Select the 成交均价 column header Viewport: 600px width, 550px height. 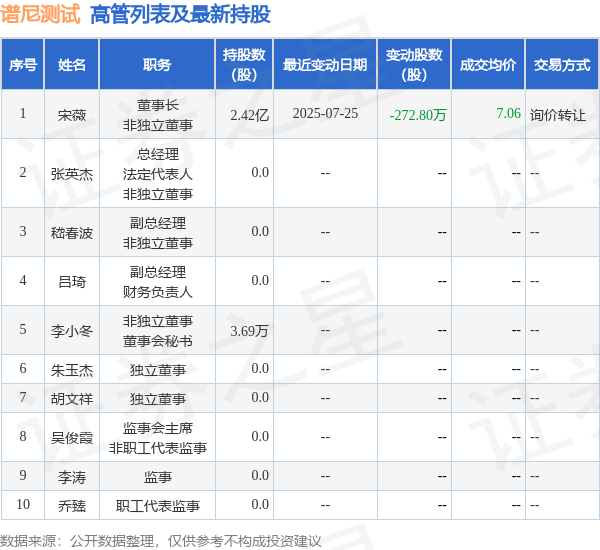pos(488,64)
